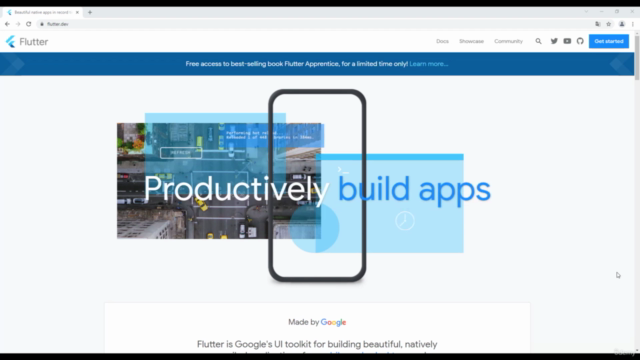Select the Beautiful native apps browser tab

pos(42,12)
